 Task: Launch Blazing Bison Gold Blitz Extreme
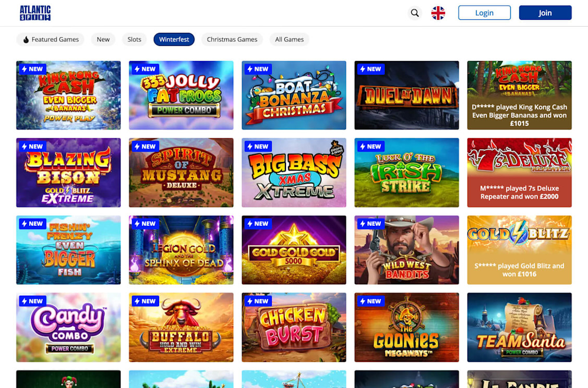coord(68,173)
